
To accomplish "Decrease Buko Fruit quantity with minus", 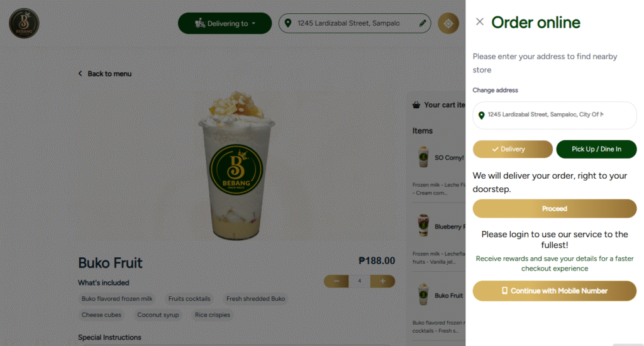I will pos(336,281).
